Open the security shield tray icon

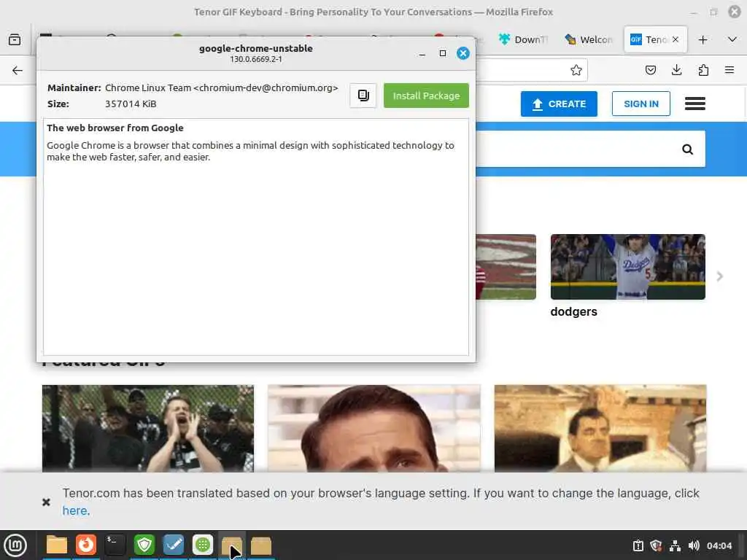pyautogui.click(x=656, y=545)
